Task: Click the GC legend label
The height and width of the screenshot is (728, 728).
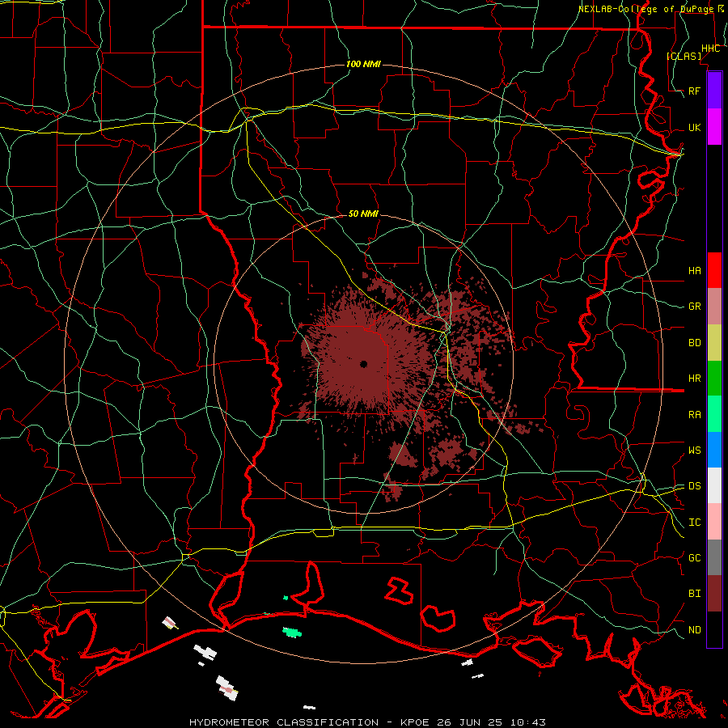Action: pos(695,558)
